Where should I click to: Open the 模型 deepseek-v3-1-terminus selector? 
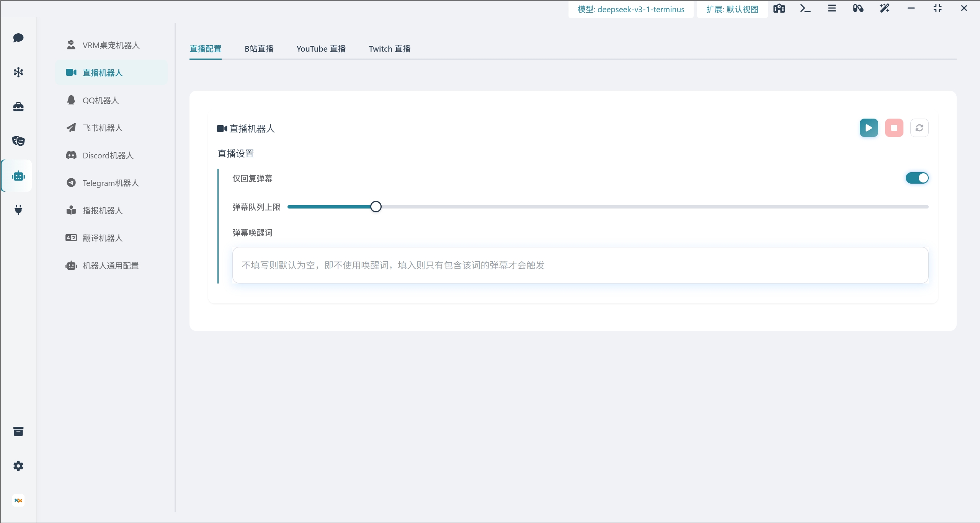pyautogui.click(x=630, y=9)
